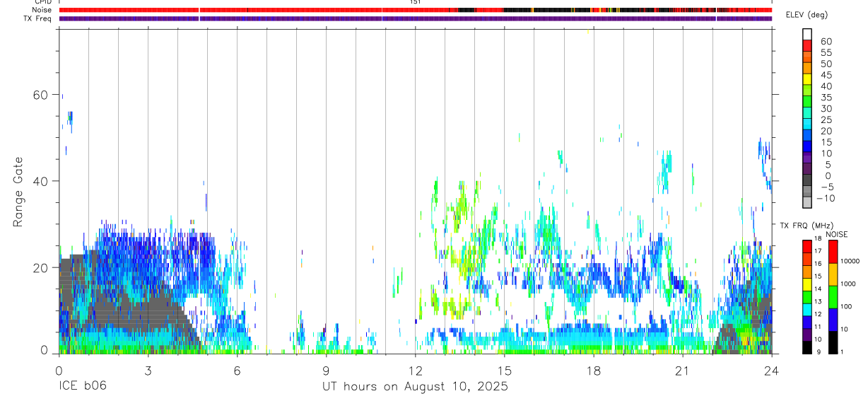Screen dimensions: 868x401
Task: Click the red Noise indicator strip above the plot
Action: (416, 10)
